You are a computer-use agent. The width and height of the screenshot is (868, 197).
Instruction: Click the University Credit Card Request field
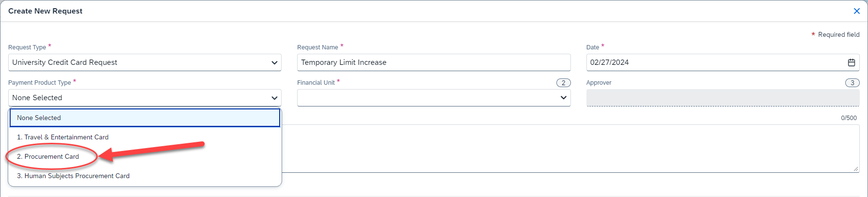[145, 62]
